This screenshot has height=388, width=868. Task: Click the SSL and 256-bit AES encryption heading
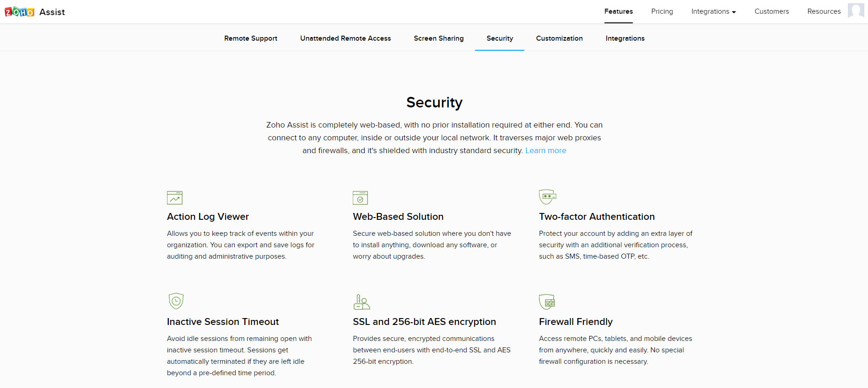pyautogui.click(x=424, y=322)
